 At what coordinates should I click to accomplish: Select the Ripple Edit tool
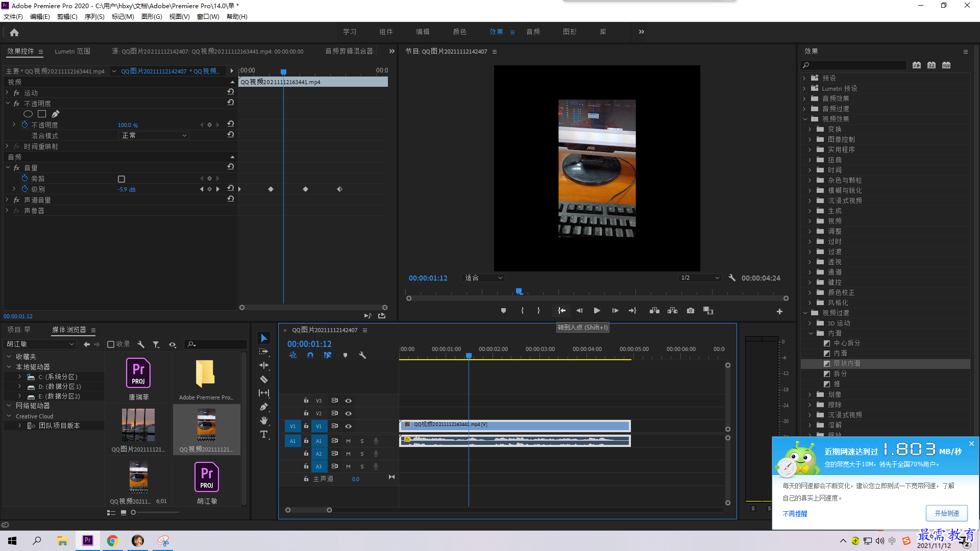click(x=264, y=365)
